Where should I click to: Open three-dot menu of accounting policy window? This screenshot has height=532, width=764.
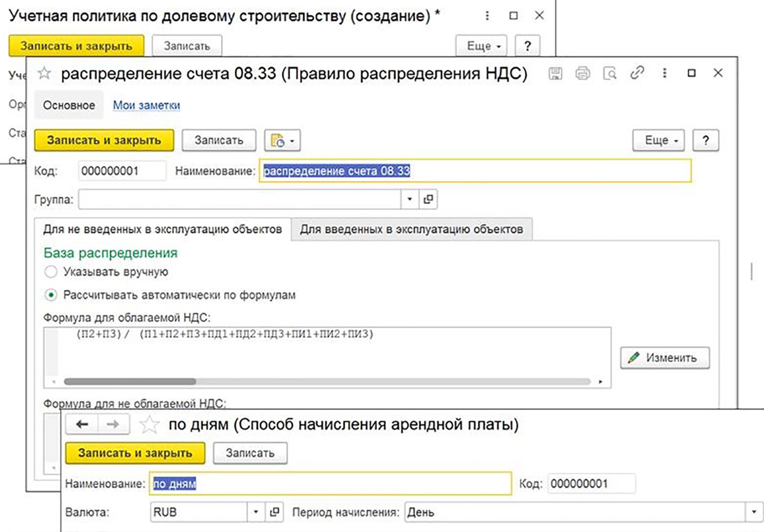click(487, 16)
